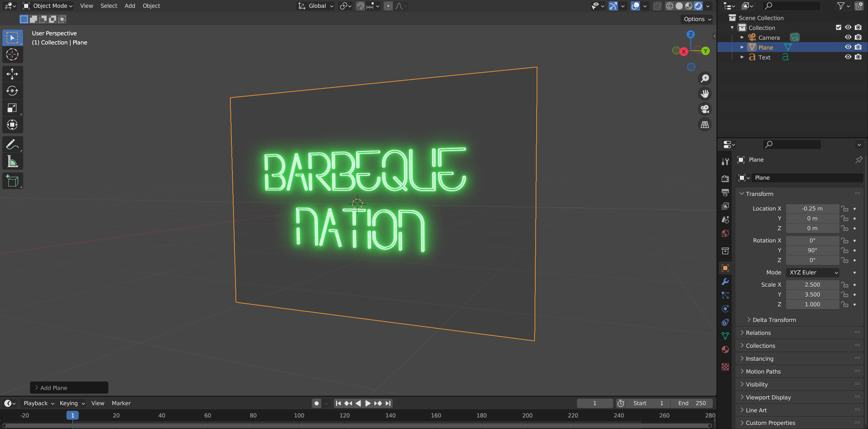Screen dimensions: 868x429
Task: Open the Object menu
Action: (151, 6)
